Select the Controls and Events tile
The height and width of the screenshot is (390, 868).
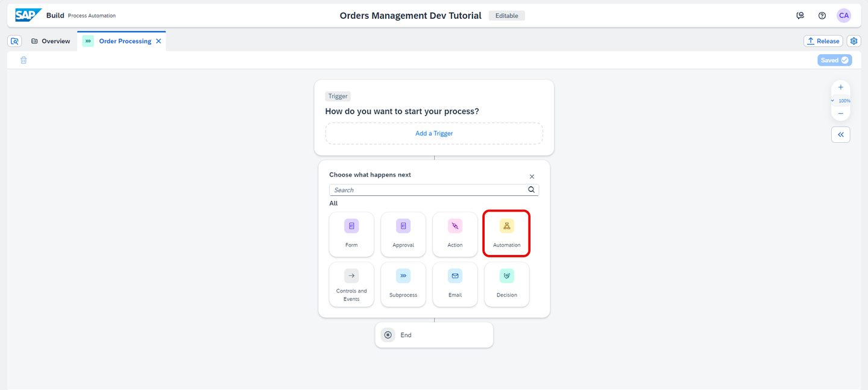point(351,285)
